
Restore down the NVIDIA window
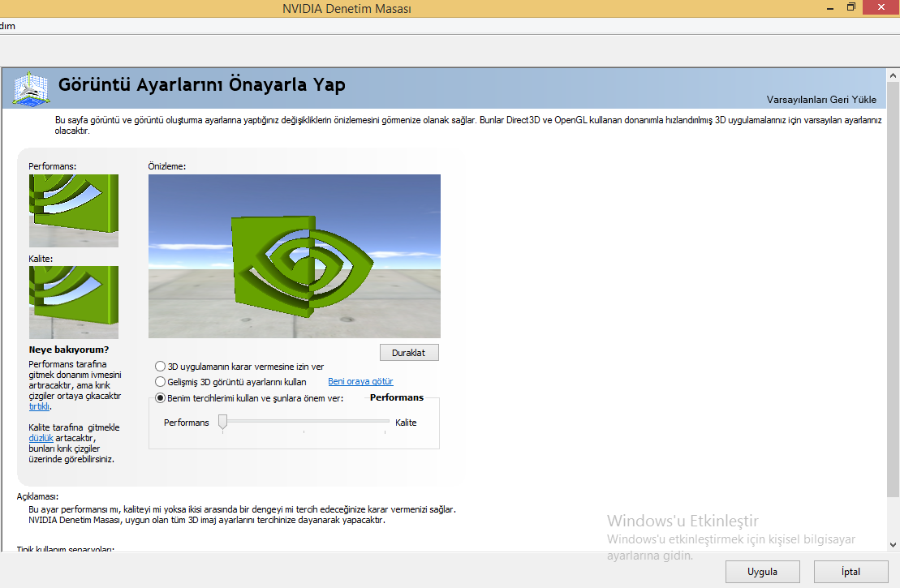coord(851,7)
